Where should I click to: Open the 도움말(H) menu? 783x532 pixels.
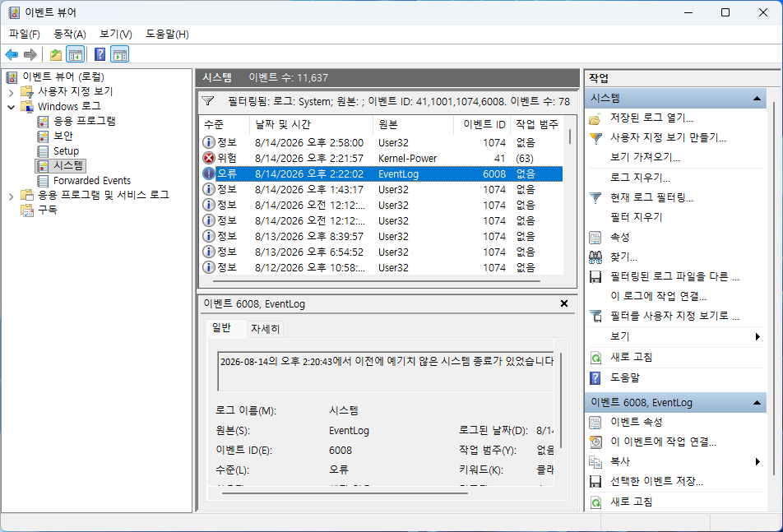pyautogui.click(x=167, y=34)
